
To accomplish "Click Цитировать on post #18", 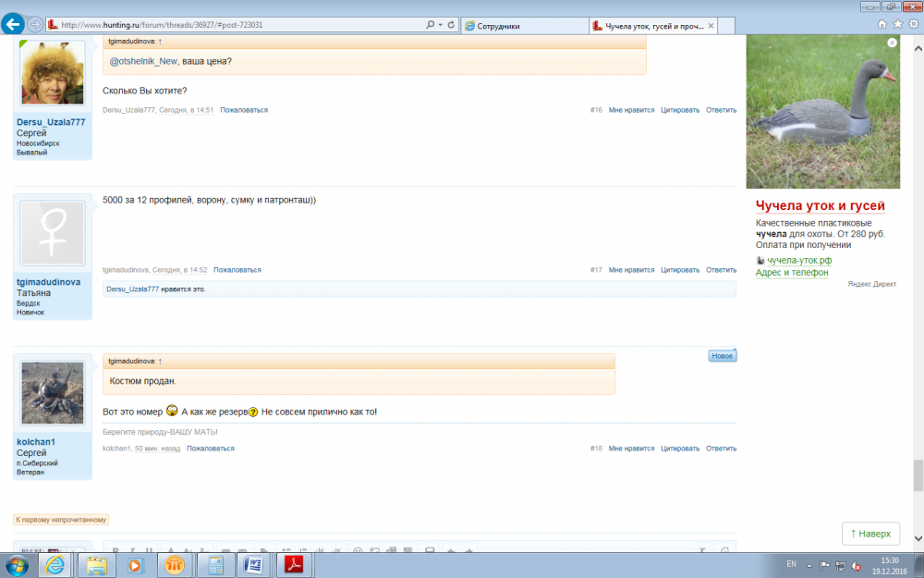I will pos(679,449).
